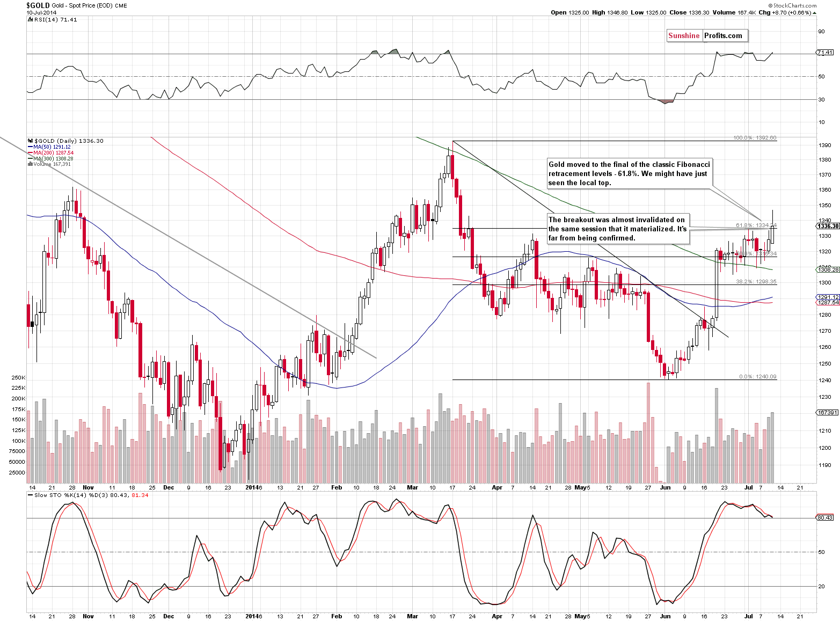Click the 38.2%: 1298.35 Fibonacci label
The width and height of the screenshot is (840, 621).
756,282
